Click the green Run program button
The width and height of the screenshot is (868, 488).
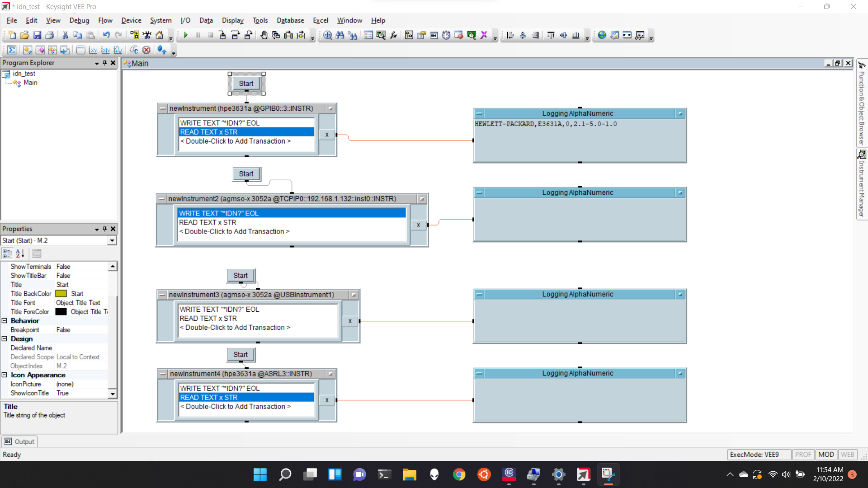click(x=186, y=35)
